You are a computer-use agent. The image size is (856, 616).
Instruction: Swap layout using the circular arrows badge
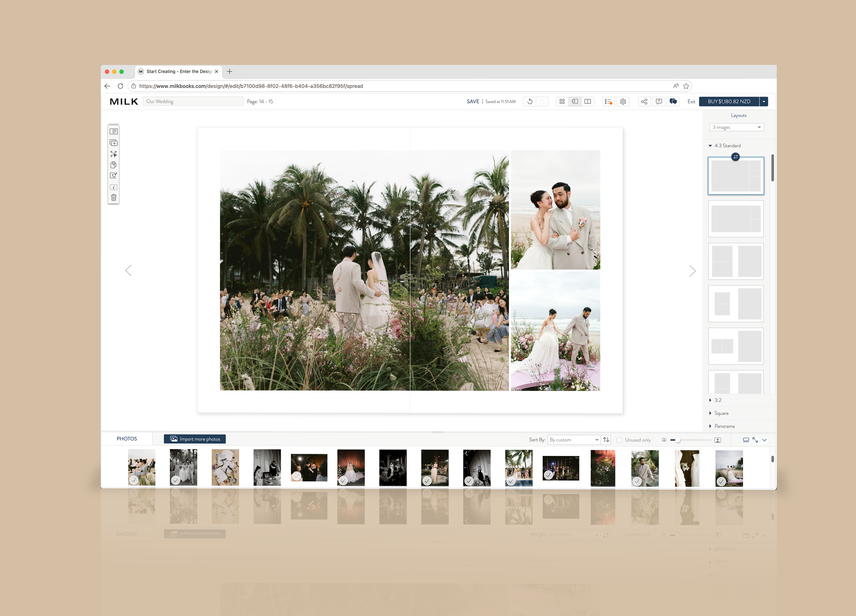[x=736, y=157]
